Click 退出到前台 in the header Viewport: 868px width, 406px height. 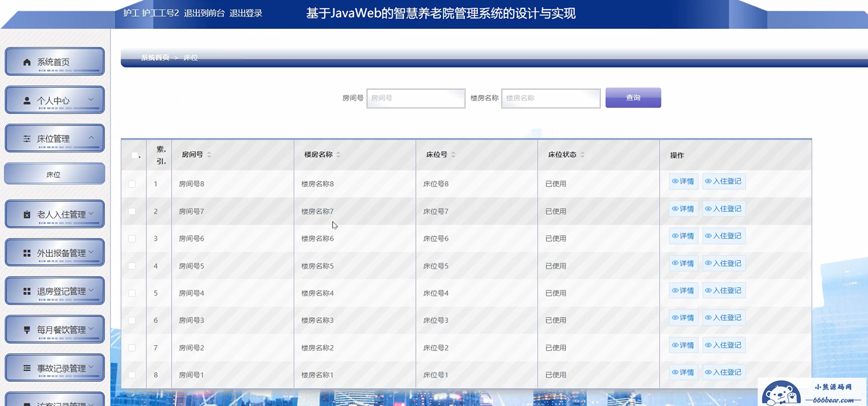coord(204,13)
